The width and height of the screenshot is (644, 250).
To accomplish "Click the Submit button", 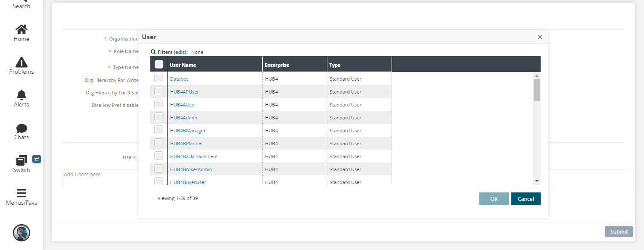I will [619, 231].
